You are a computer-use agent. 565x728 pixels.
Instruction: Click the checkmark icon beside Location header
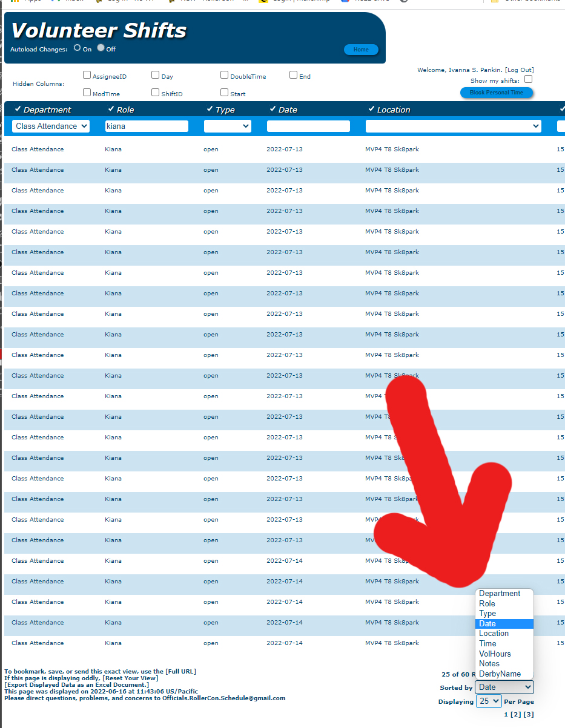click(x=371, y=109)
